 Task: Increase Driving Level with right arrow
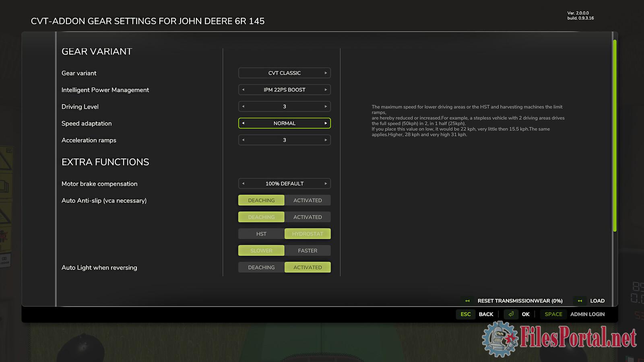[x=326, y=107]
